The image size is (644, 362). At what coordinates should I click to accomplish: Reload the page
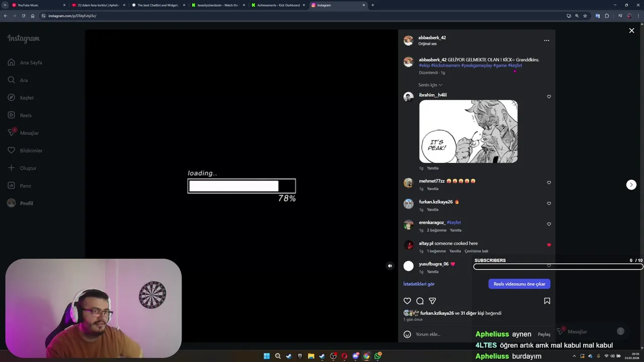tap(23, 16)
